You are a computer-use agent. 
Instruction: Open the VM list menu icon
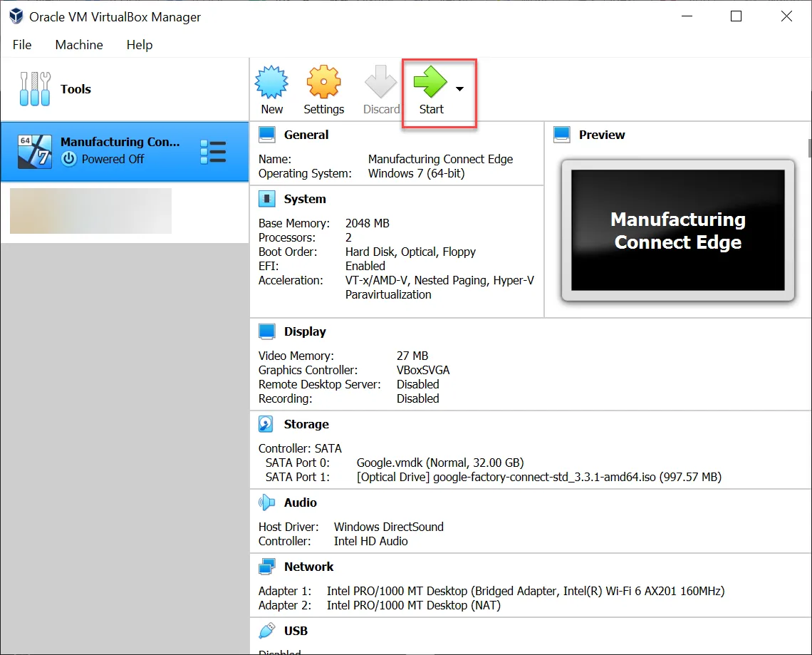point(213,153)
